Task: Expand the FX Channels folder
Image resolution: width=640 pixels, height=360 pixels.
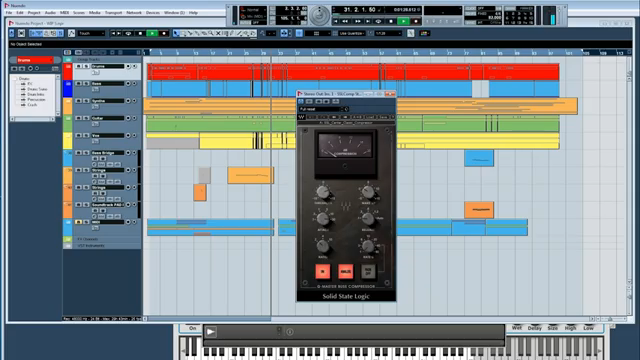Action: pos(68,239)
